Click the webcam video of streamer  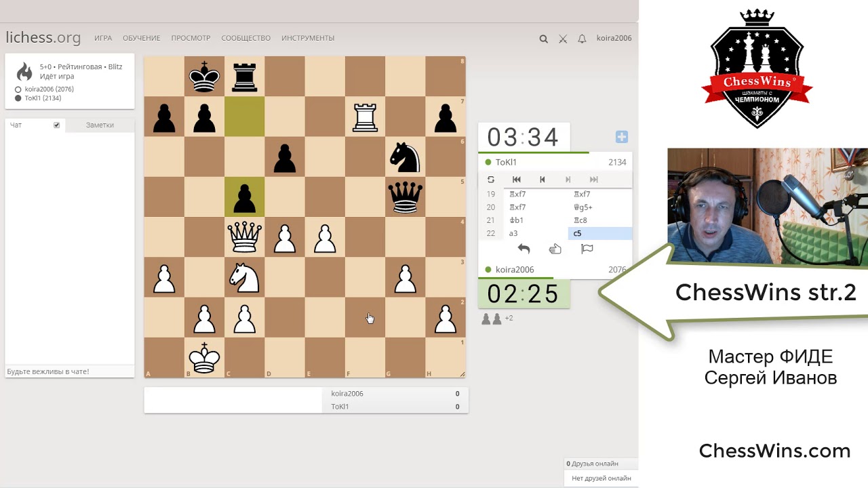pyautogui.click(x=768, y=206)
